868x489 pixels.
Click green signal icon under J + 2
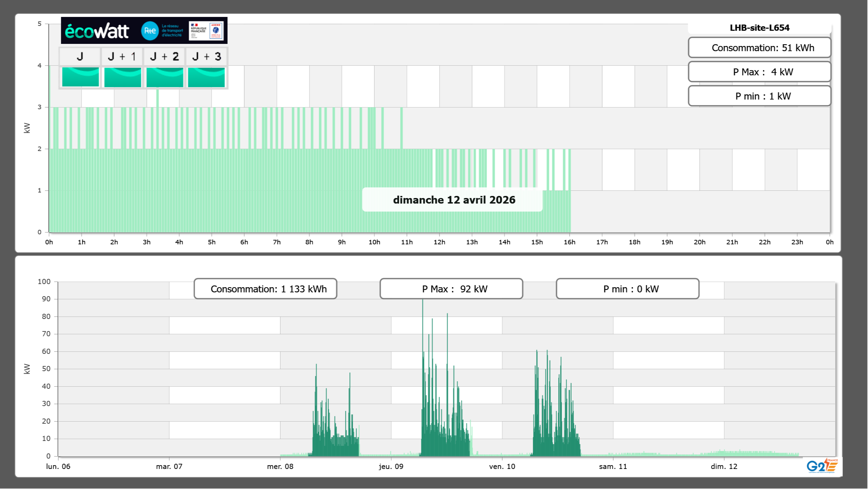click(165, 77)
